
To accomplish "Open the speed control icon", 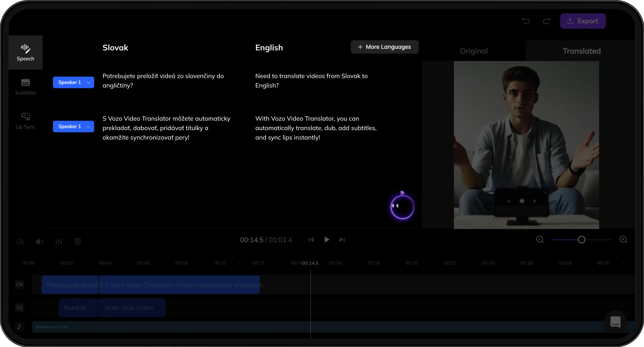I will click(20, 242).
